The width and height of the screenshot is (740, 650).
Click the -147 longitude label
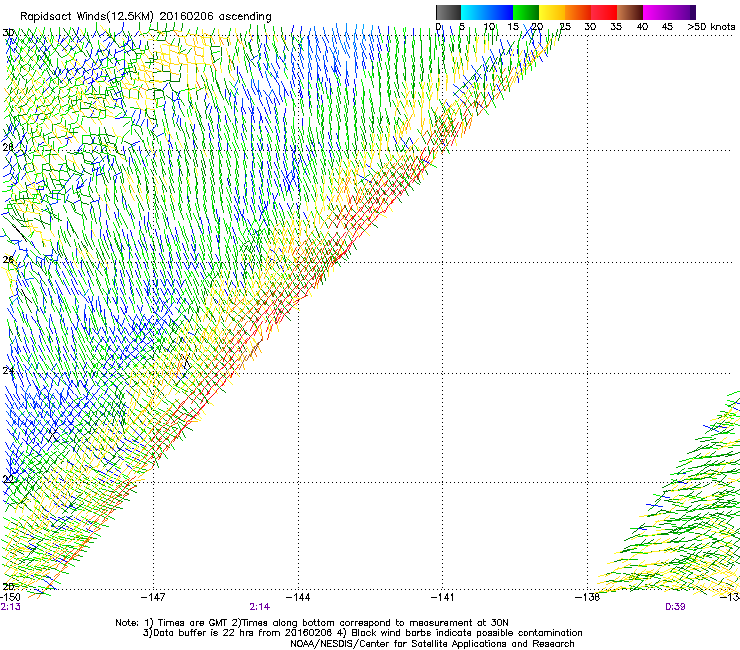pos(153,597)
